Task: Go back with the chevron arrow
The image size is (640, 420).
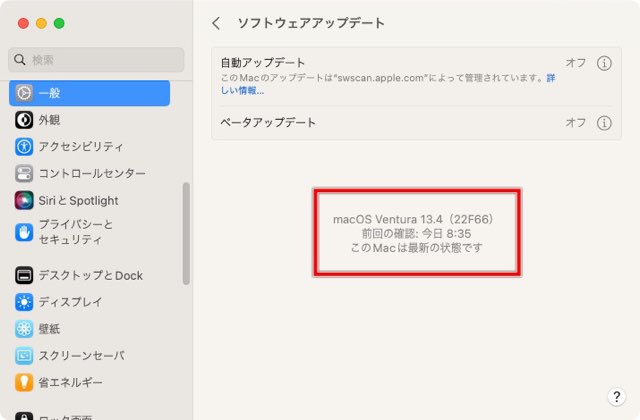Action: (216, 23)
